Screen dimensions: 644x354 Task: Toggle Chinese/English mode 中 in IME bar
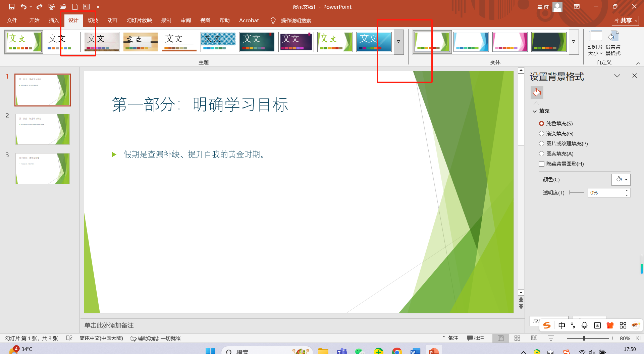562,325
